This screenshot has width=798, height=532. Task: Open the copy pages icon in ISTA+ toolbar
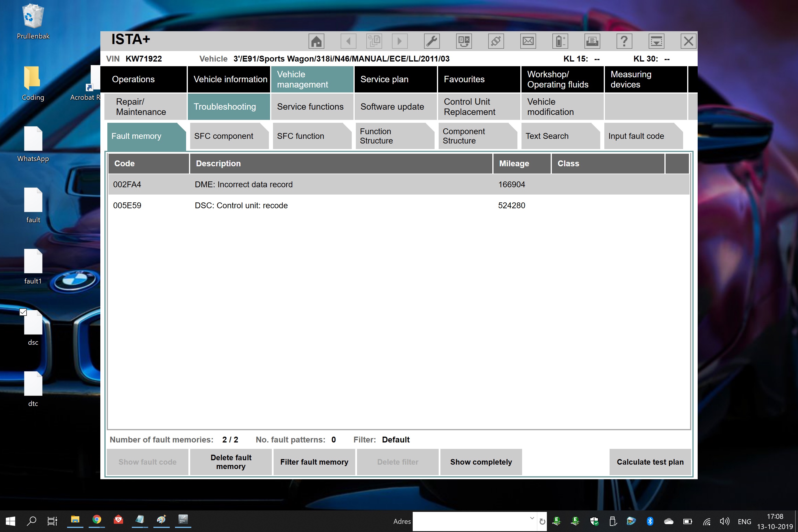click(374, 41)
